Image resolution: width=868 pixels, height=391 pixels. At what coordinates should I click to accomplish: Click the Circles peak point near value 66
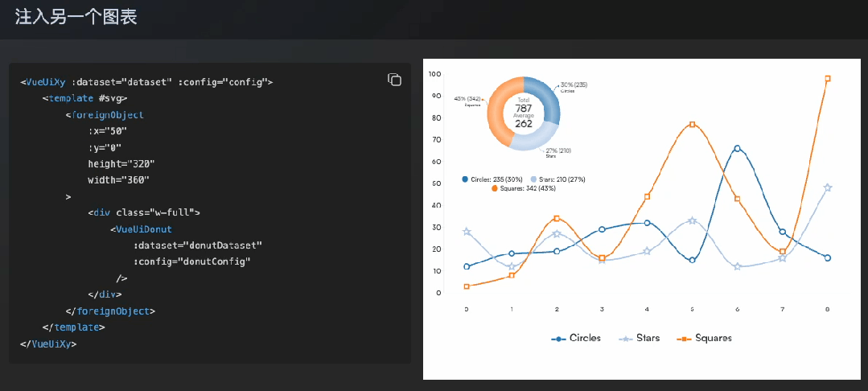737,149
